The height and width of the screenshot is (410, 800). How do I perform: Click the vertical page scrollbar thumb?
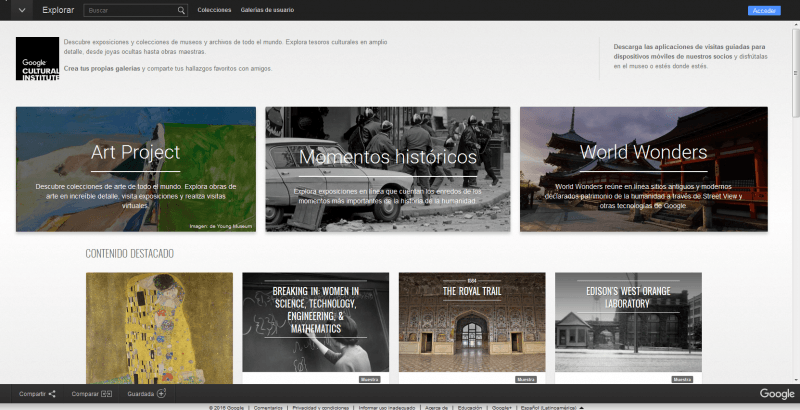(x=795, y=71)
